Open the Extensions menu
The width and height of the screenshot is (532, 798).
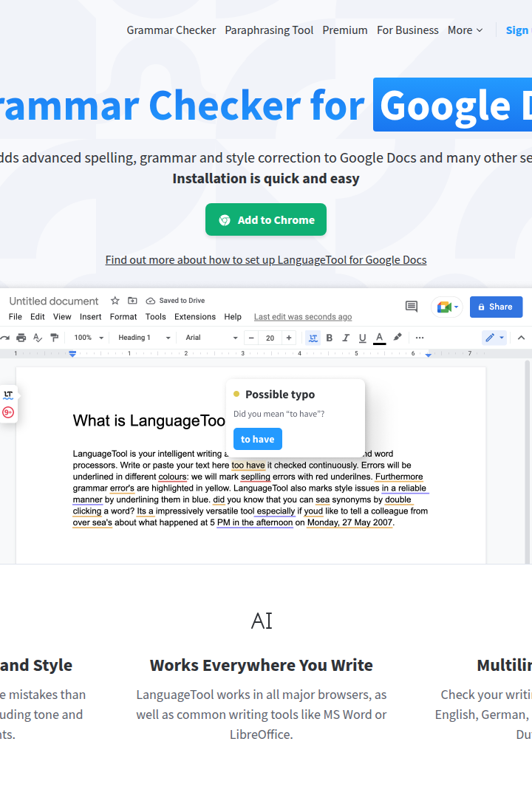click(195, 316)
